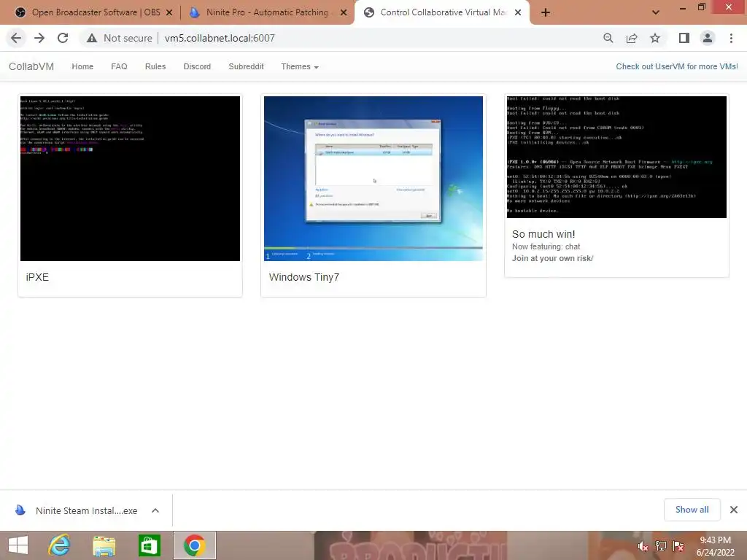Open a new browser tab
The height and width of the screenshot is (560, 747).
(x=546, y=12)
